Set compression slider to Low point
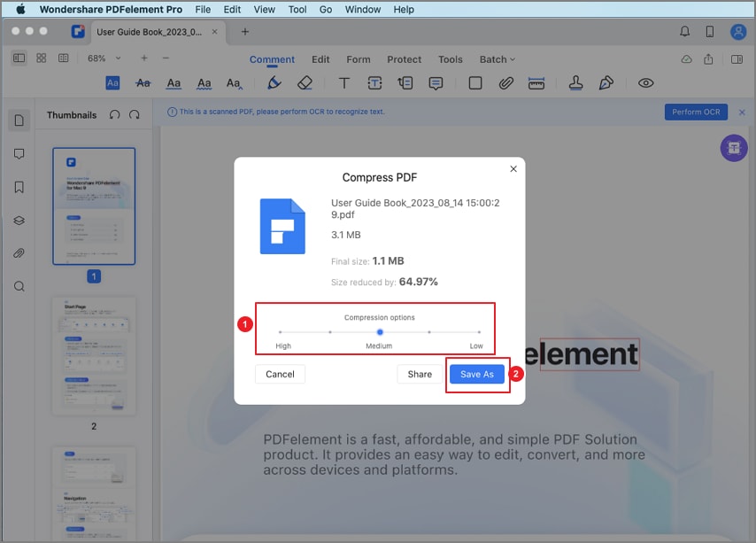Image resolution: width=756 pixels, height=543 pixels. [479, 332]
